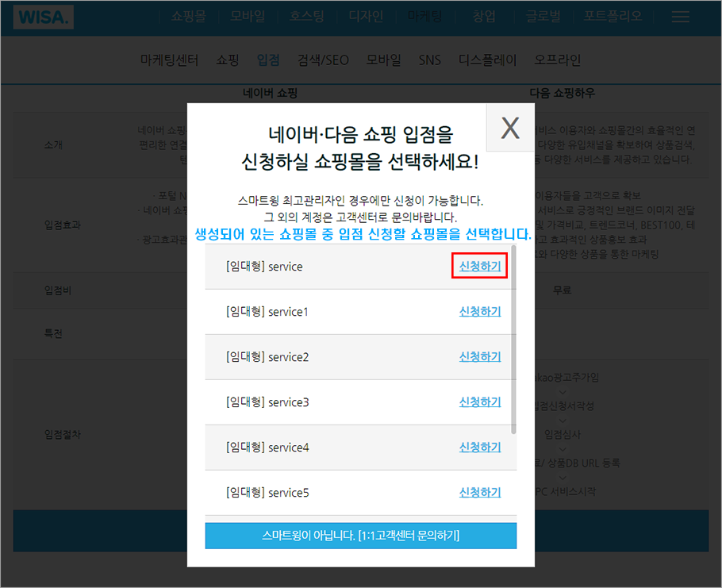Image resolution: width=722 pixels, height=588 pixels.
Task: Click the 네이버 쇼핑 column header
Action: tap(271, 93)
